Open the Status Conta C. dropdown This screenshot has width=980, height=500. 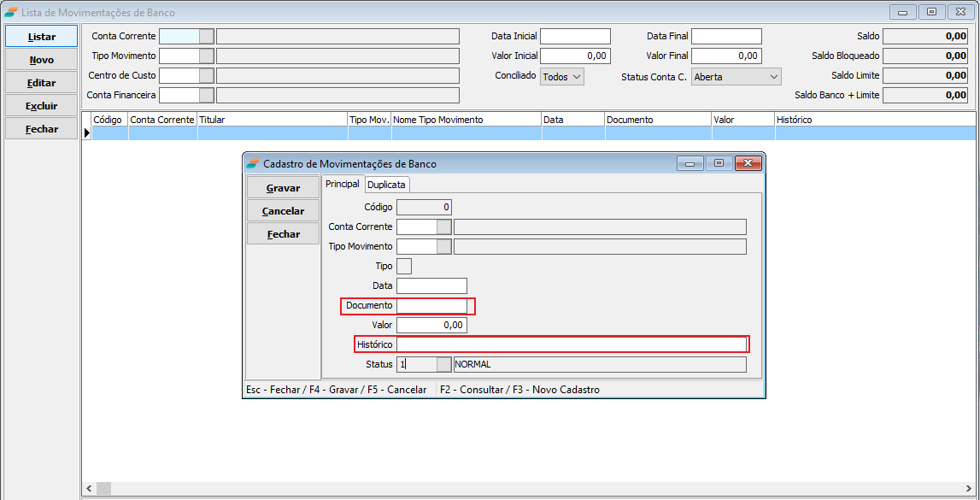[x=736, y=77]
